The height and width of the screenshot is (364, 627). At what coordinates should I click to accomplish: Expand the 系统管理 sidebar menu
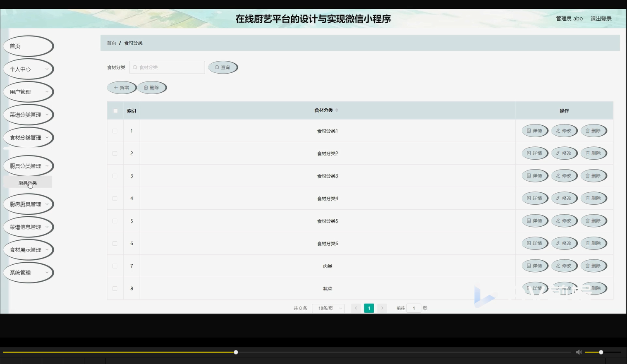point(29,273)
